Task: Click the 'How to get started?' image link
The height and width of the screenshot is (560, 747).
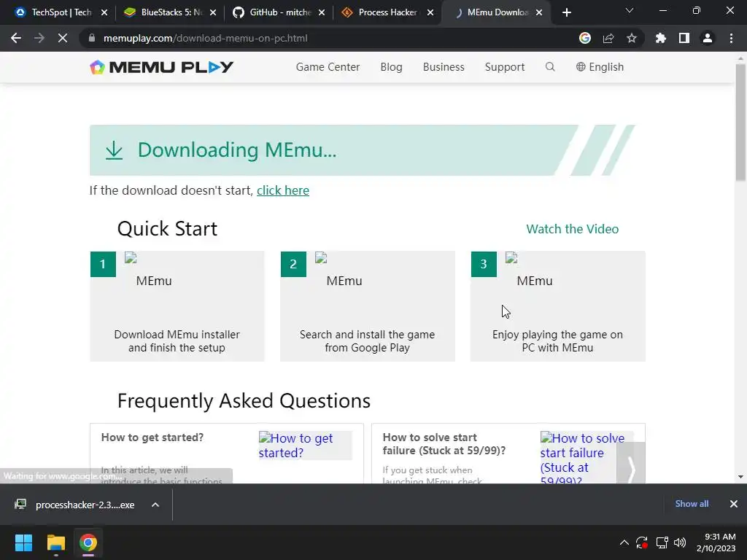Action: (305, 446)
